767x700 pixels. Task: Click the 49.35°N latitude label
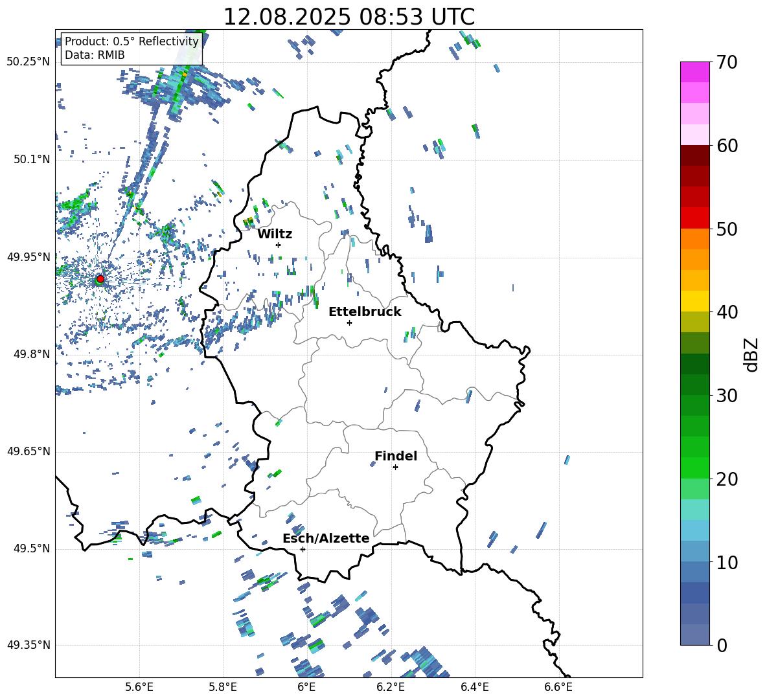29,645
